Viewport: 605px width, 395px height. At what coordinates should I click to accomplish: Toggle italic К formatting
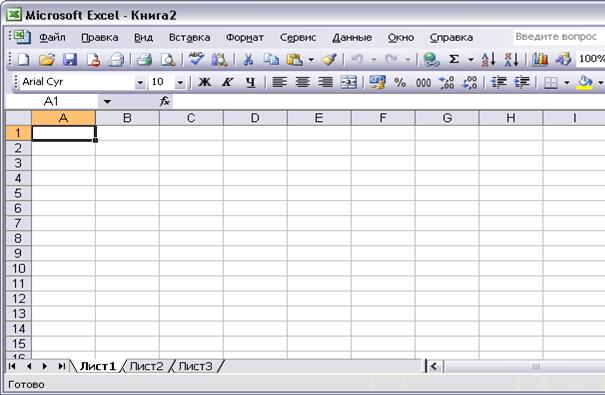[228, 82]
